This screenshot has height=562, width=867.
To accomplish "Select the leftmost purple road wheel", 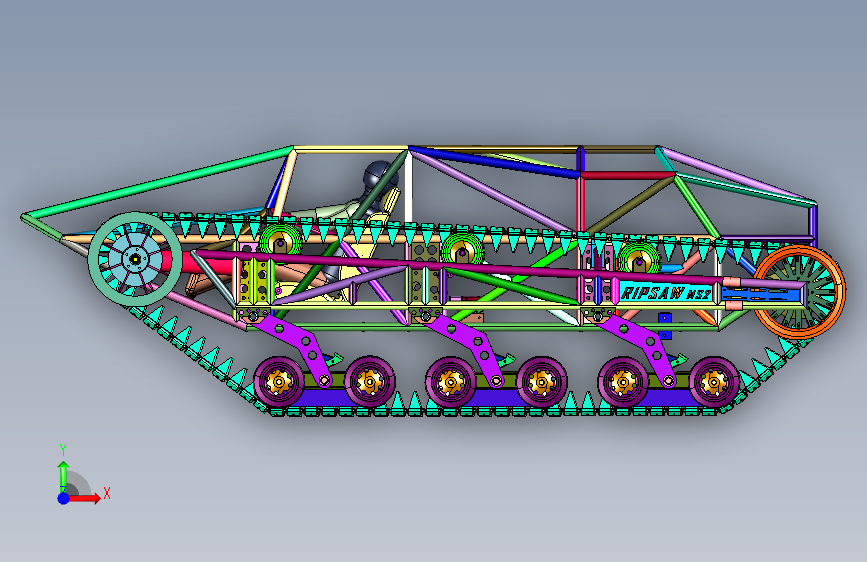I will click(x=279, y=382).
